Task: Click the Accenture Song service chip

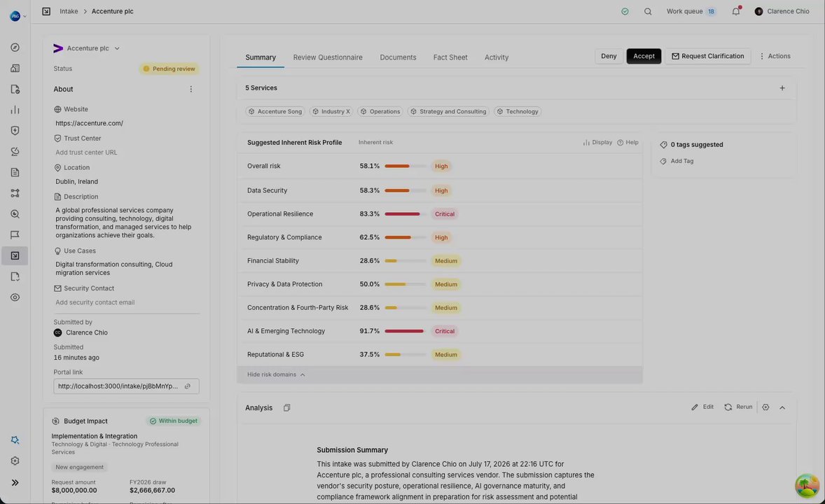Action: [x=275, y=111]
